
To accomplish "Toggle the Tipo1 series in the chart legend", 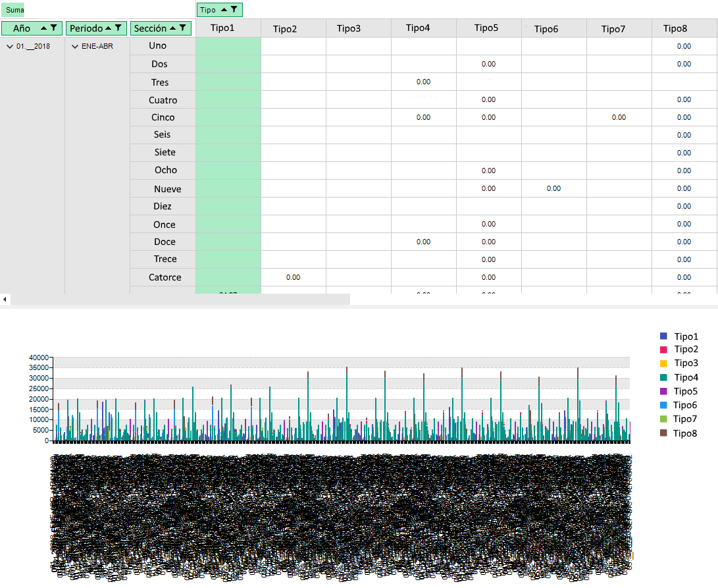I will pyautogui.click(x=684, y=336).
